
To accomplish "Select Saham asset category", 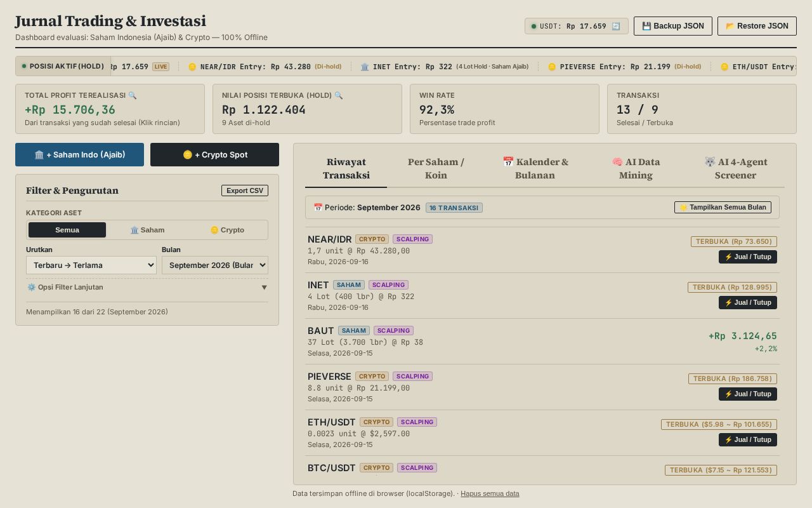I will tap(147, 230).
